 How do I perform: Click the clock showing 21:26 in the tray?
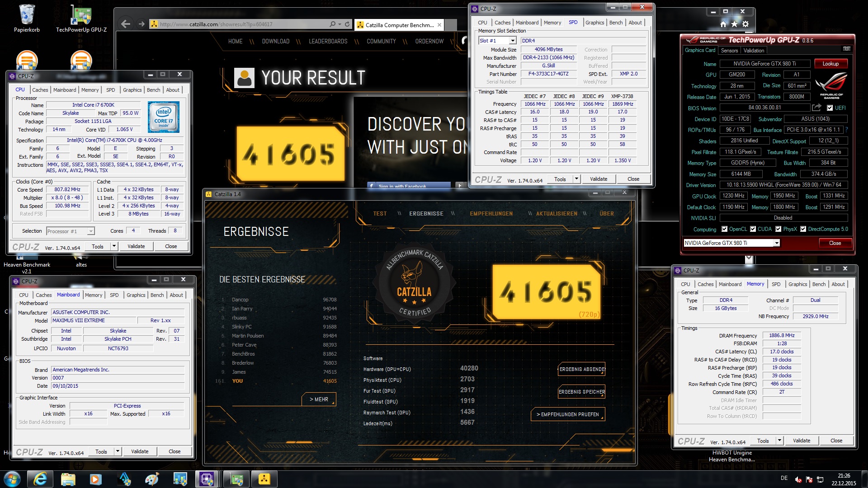[x=844, y=476]
